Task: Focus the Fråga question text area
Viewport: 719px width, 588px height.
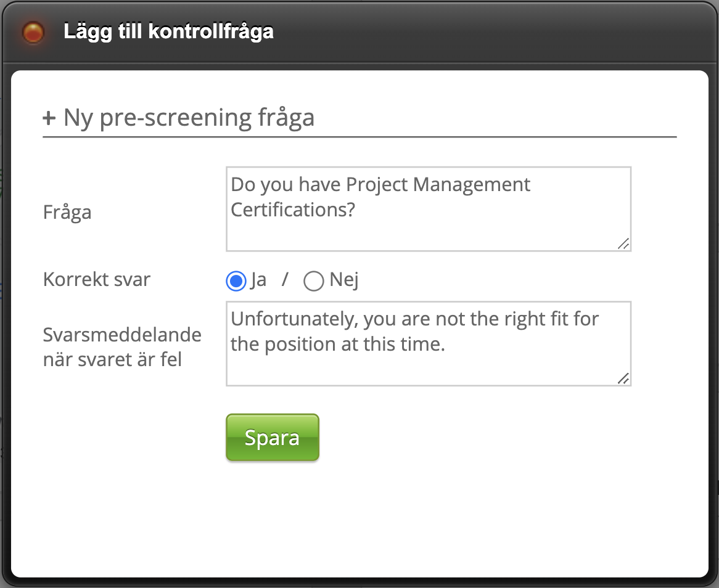Action: point(429,209)
